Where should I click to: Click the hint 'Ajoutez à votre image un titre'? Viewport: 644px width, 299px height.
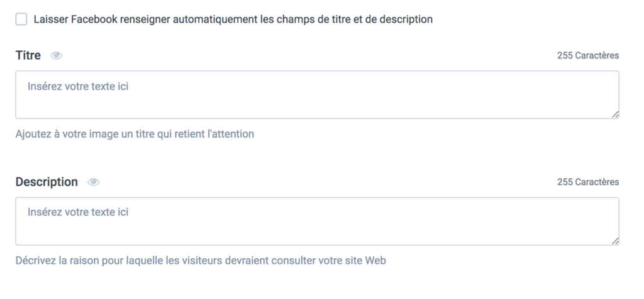[135, 134]
